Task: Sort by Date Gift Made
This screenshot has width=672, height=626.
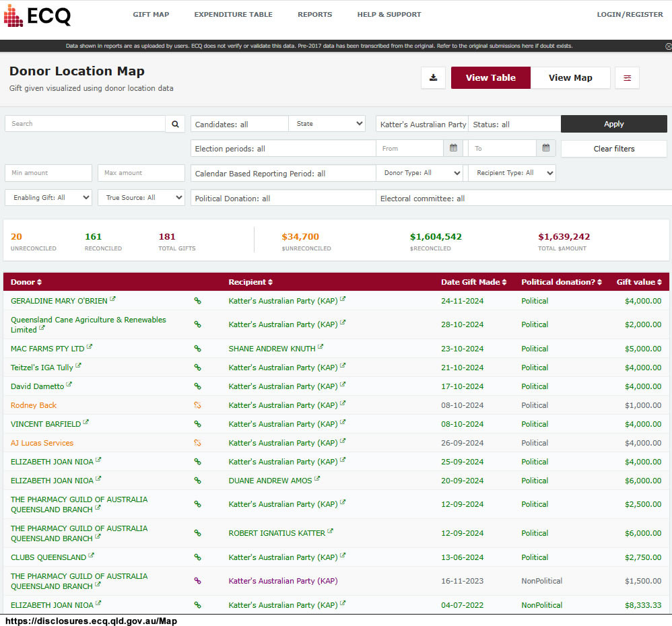Action: click(473, 282)
